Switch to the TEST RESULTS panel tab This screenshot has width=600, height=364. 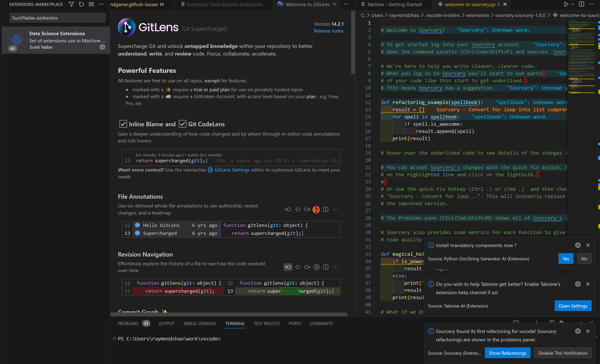(267, 323)
